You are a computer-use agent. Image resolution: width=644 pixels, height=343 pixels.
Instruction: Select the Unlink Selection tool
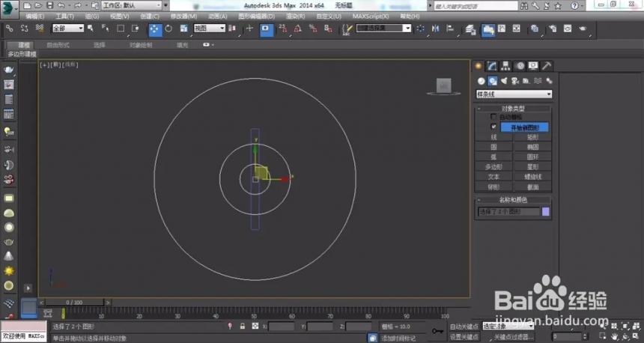[24, 28]
